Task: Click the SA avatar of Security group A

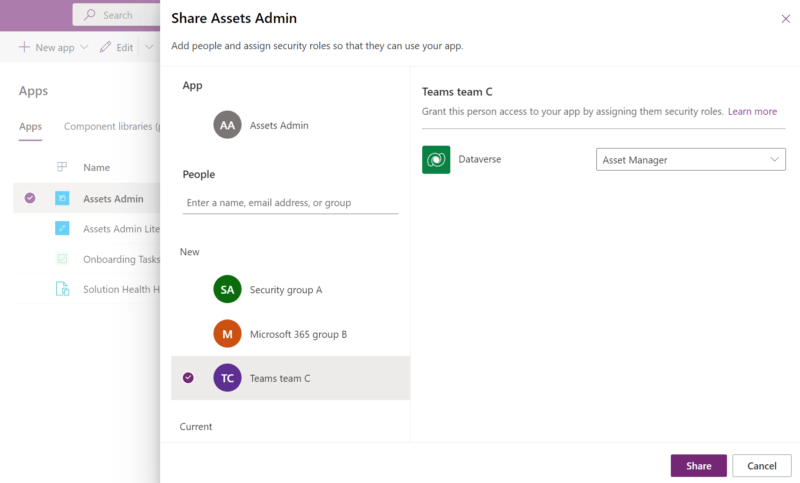Action: pos(227,289)
